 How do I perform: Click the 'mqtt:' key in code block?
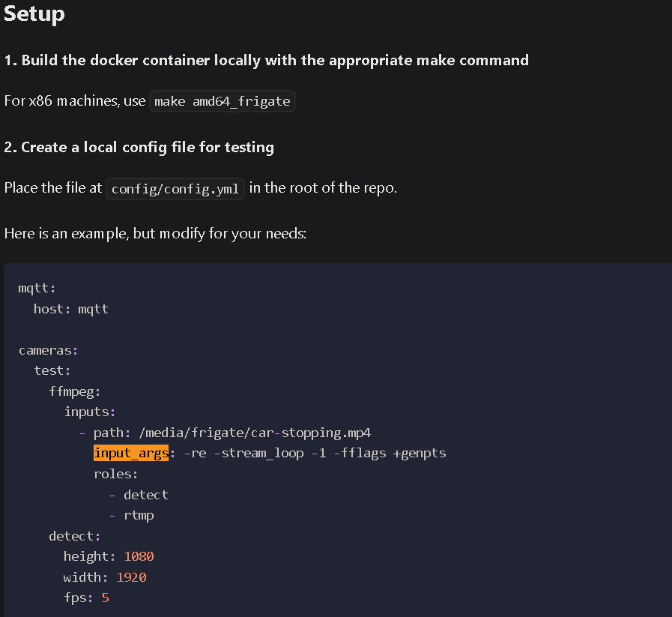[x=37, y=288]
